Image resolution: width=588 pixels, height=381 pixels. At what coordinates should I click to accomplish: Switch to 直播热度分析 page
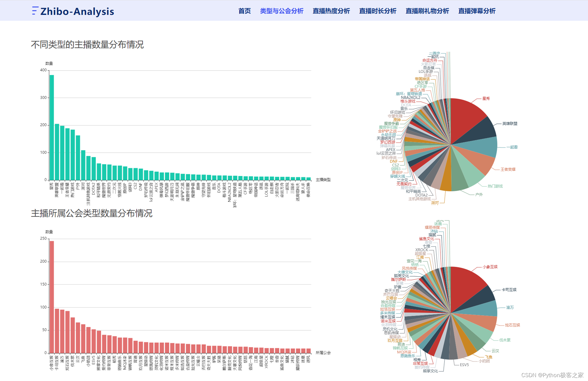[x=331, y=11]
